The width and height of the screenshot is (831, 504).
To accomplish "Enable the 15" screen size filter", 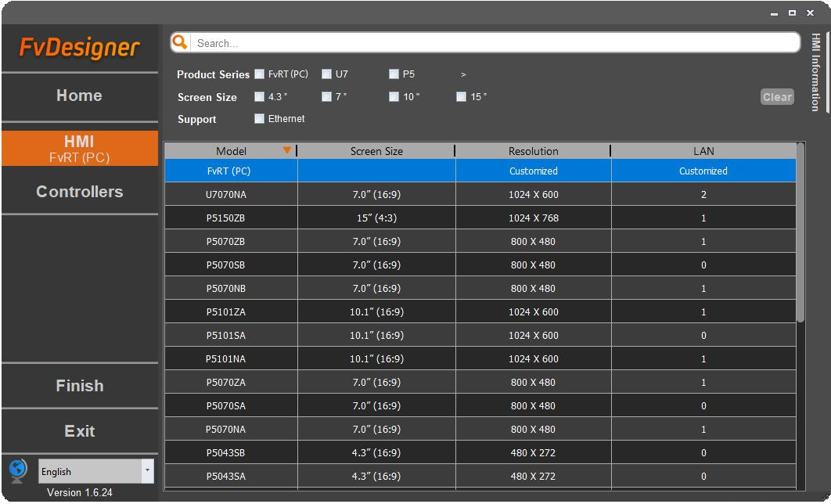I will coord(461,97).
